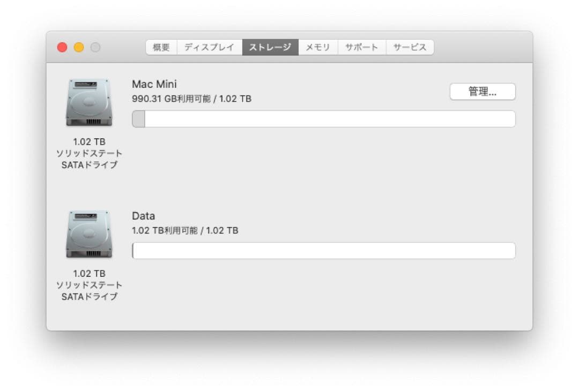Open the サービス tab

(409, 47)
